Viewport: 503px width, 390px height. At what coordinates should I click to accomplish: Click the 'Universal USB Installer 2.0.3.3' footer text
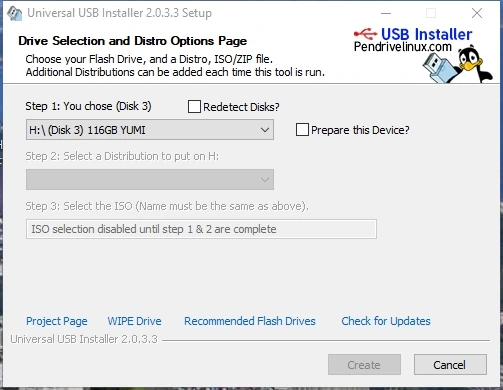(84, 339)
